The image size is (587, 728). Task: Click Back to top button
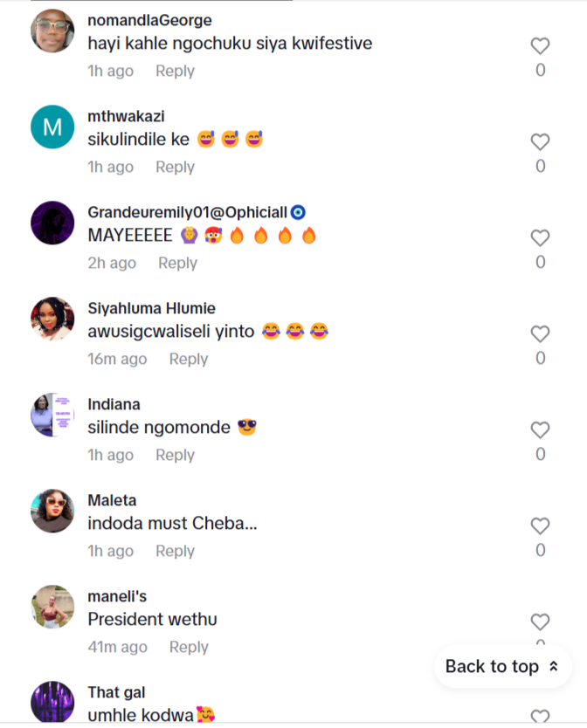502,667
